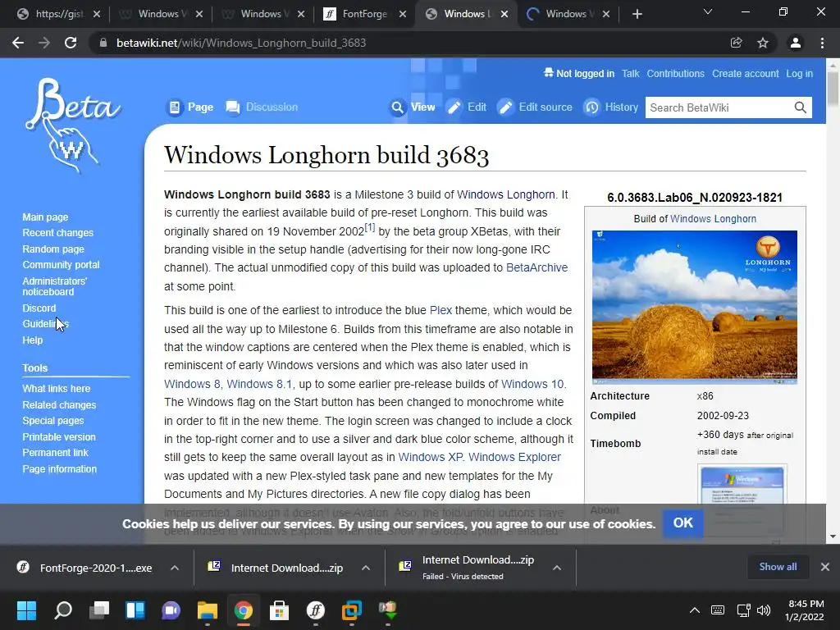Expand options for the failed virus-detected download
This screenshot has height=630, width=840.
pyautogui.click(x=557, y=568)
